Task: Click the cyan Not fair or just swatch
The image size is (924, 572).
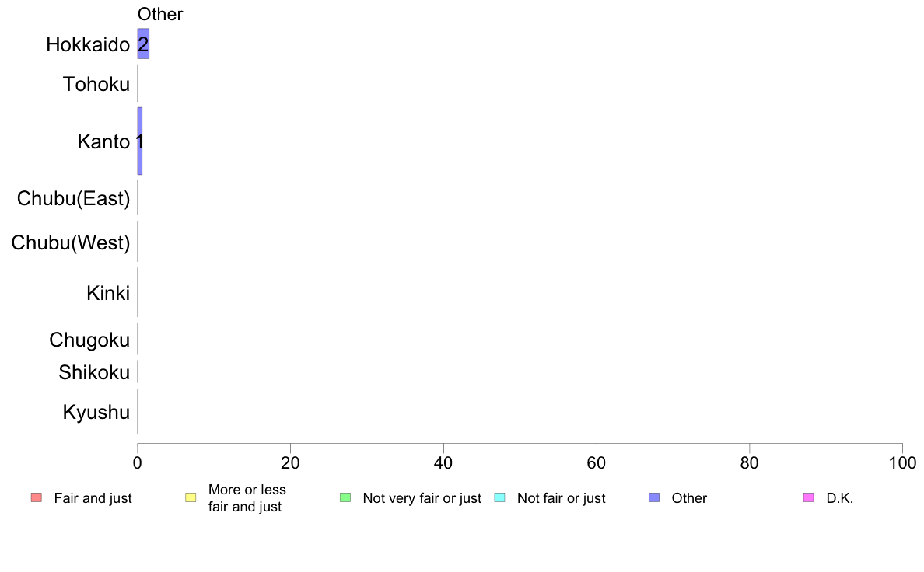Action: pos(499,497)
